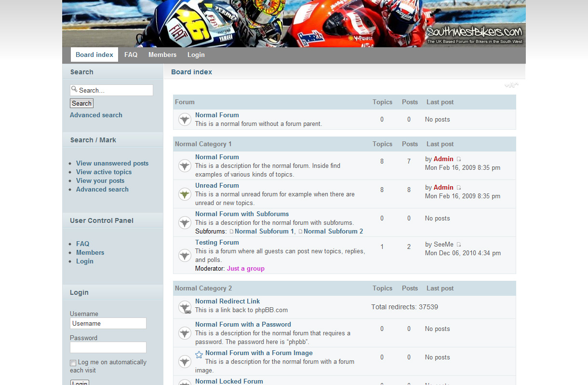
Task: Open the FAQ tab in navigation bar
Action: [131, 55]
